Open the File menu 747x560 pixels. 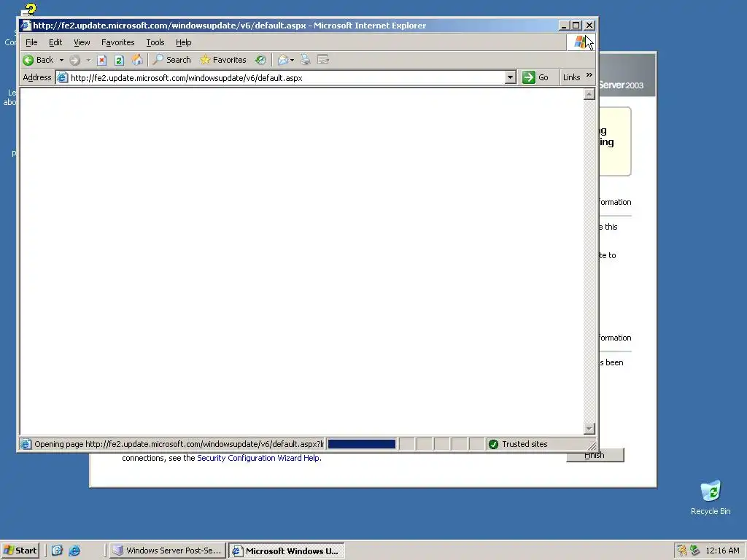coord(31,42)
